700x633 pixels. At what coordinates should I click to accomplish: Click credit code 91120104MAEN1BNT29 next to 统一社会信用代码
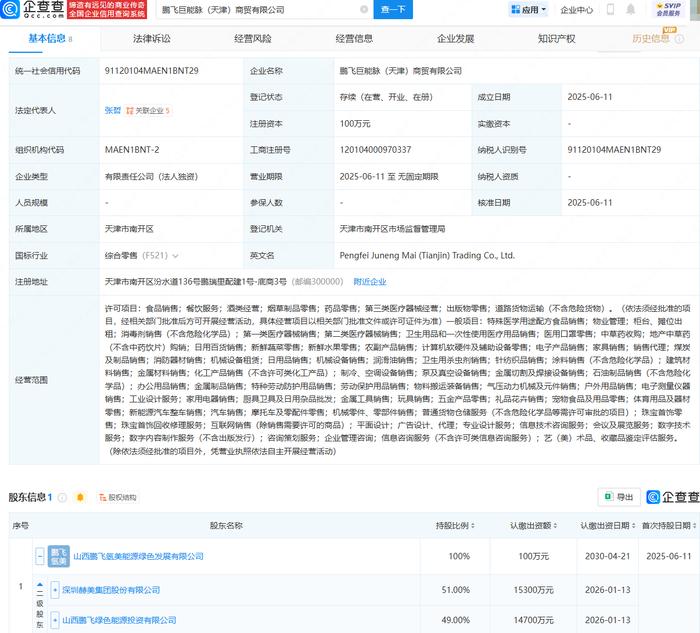pos(152,71)
